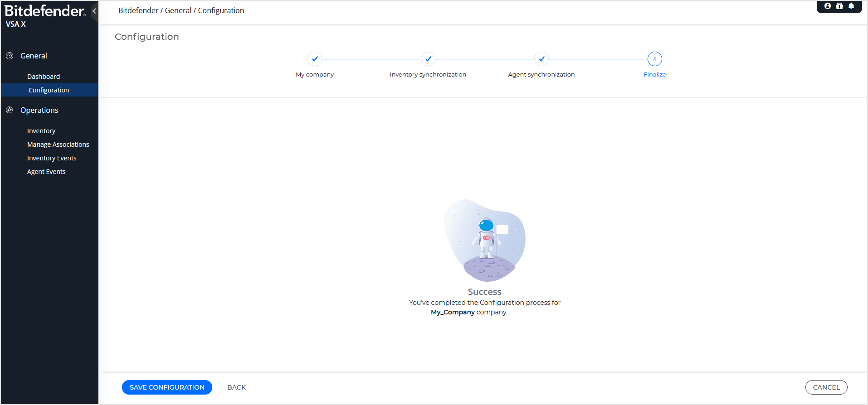Click the gift box icon

point(839,6)
